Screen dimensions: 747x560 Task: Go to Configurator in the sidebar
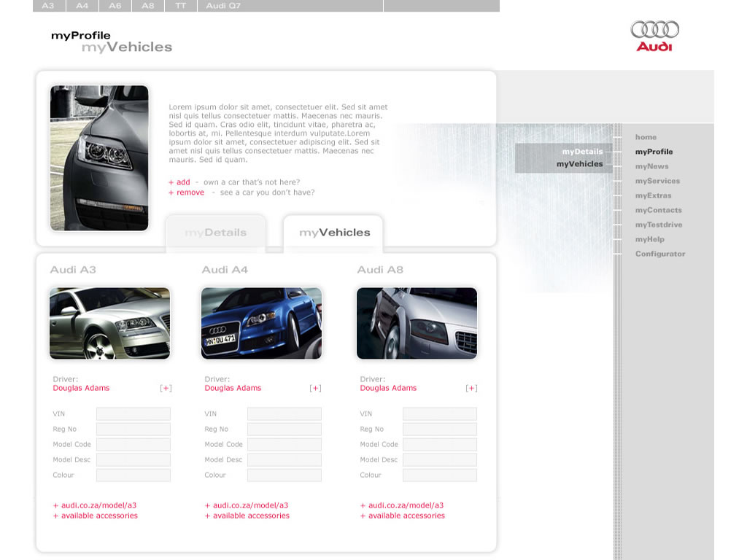click(660, 254)
